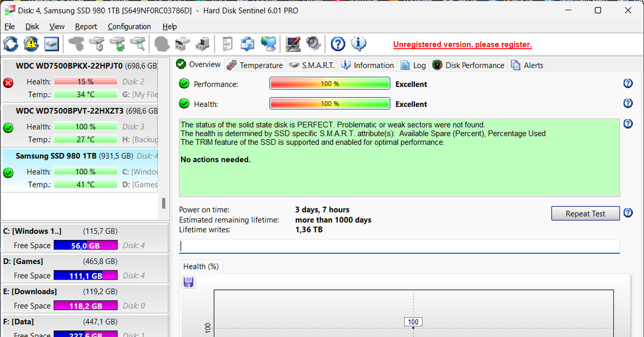Select the F: [Data] partition

tap(84, 326)
